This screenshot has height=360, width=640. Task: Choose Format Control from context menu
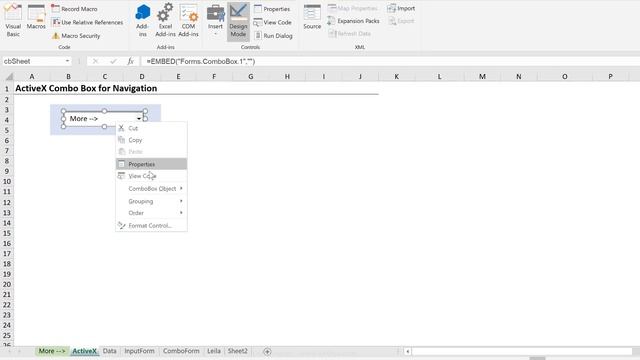pos(151,225)
